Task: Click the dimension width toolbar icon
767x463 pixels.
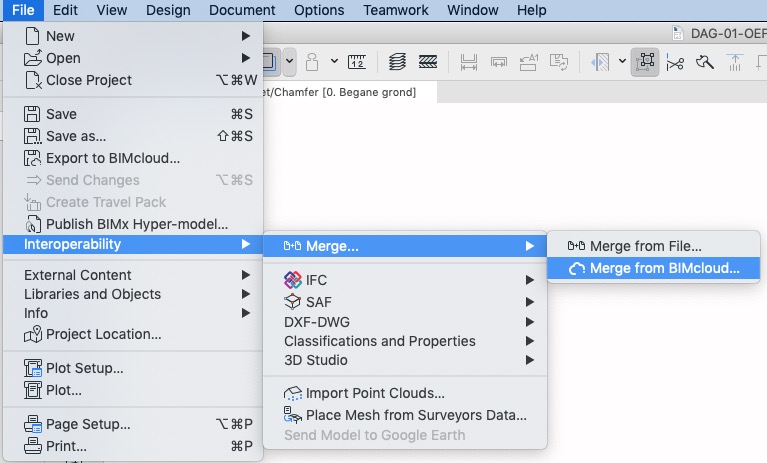Action: click(x=469, y=62)
